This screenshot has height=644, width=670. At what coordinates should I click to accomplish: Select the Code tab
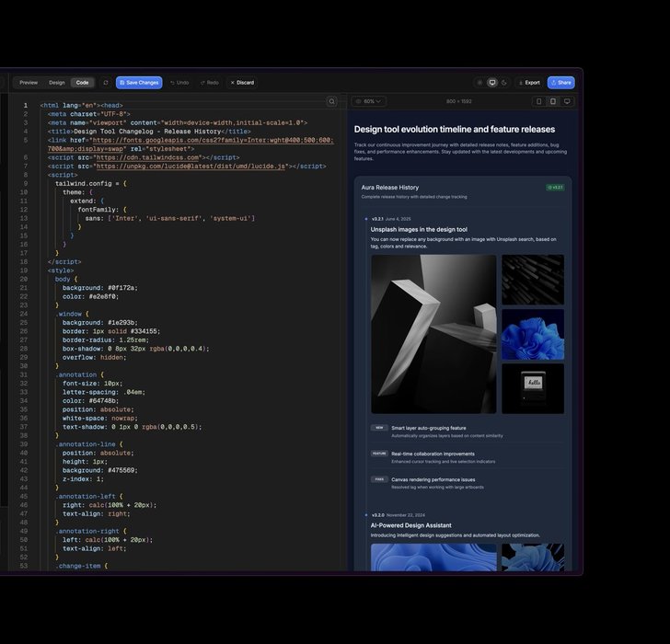click(82, 83)
